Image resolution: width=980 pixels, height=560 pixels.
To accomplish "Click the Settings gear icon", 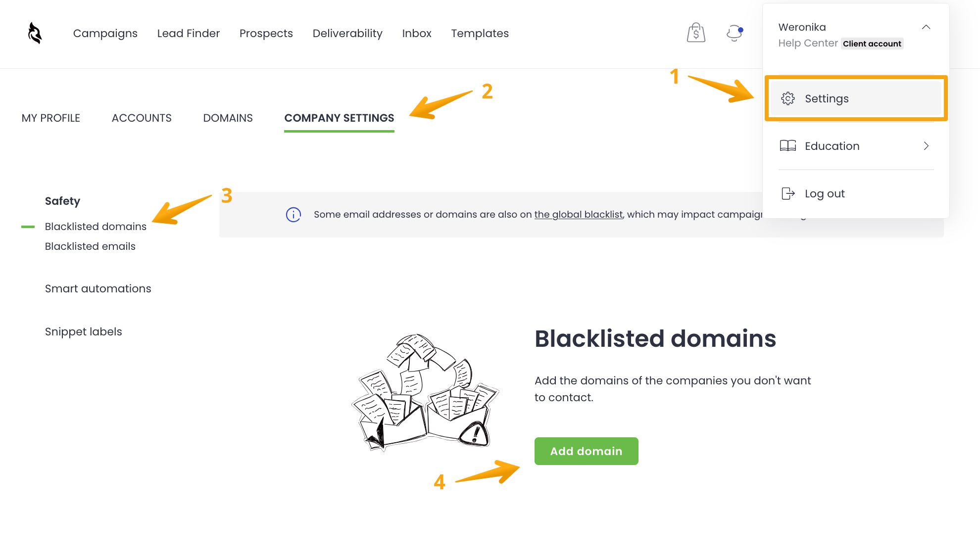I will tap(788, 98).
